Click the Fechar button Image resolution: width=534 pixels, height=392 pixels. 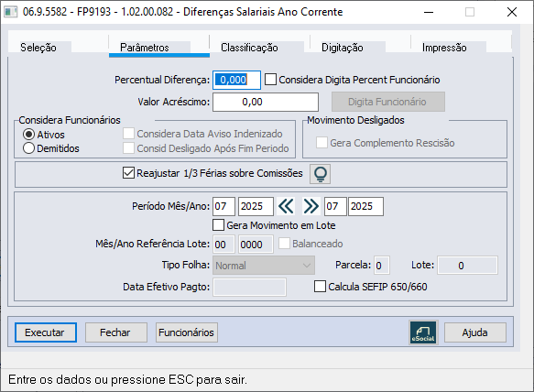point(116,332)
